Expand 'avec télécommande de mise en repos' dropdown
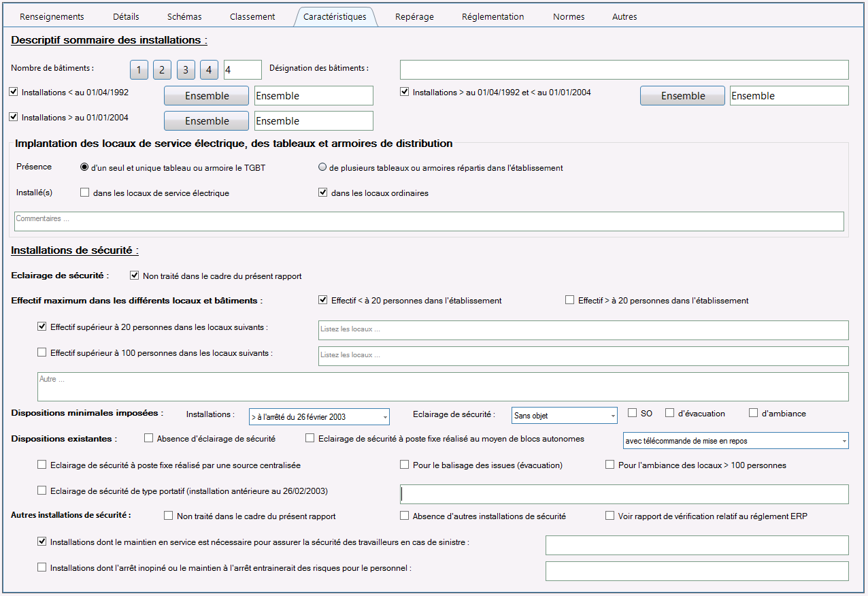868x596 pixels. 736,441
